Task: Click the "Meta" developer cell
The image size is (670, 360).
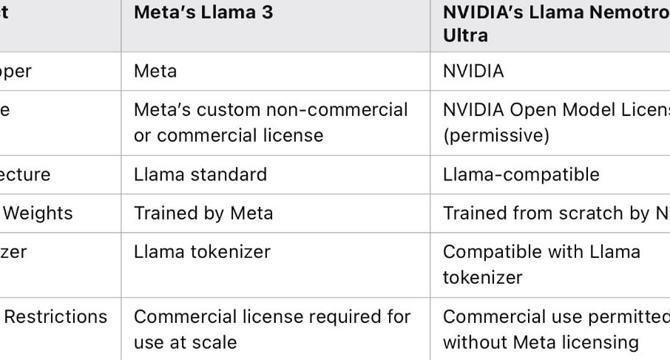Action: (x=276, y=71)
